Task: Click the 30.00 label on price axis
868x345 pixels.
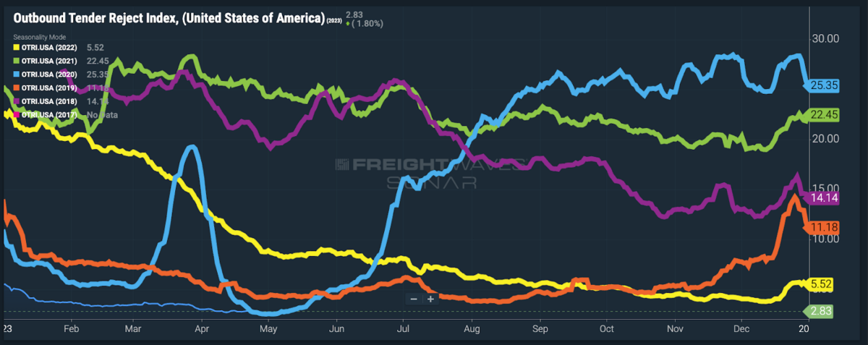Action: 824,38
